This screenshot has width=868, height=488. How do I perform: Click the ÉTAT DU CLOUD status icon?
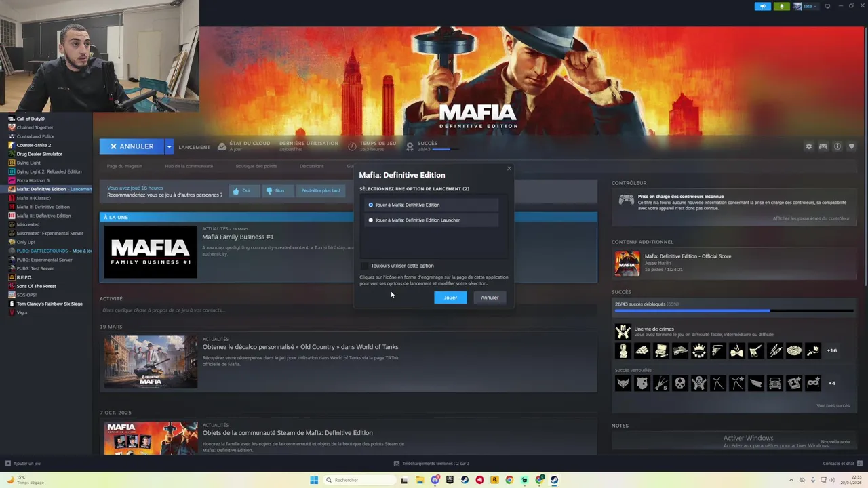[x=222, y=146]
